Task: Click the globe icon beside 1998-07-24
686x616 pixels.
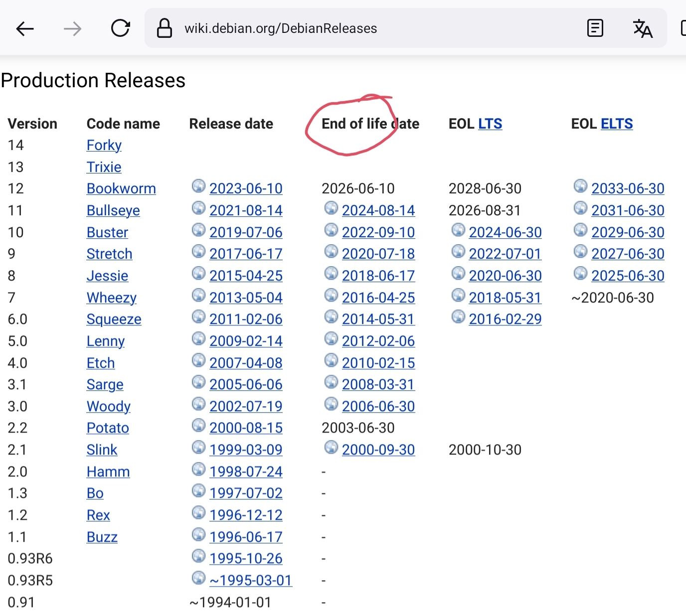Action: pyautogui.click(x=198, y=469)
